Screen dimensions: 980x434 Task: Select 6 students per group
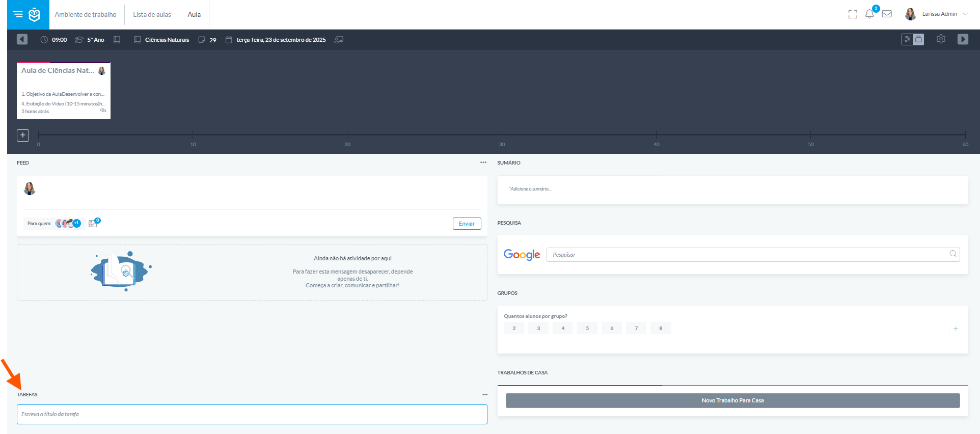coord(612,328)
